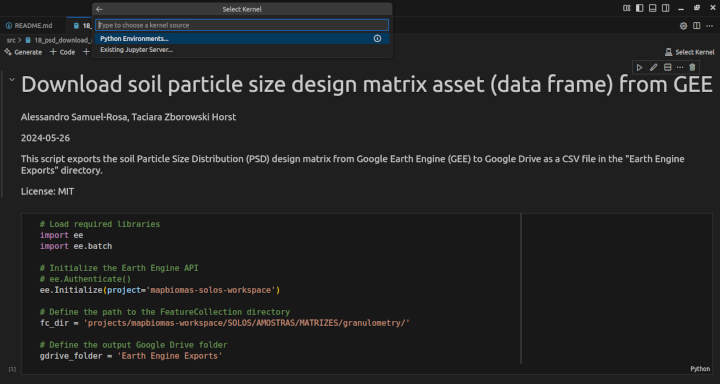Click the Select Kernel button
The width and height of the screenshot is (720, 384).
tap(690, 52)
